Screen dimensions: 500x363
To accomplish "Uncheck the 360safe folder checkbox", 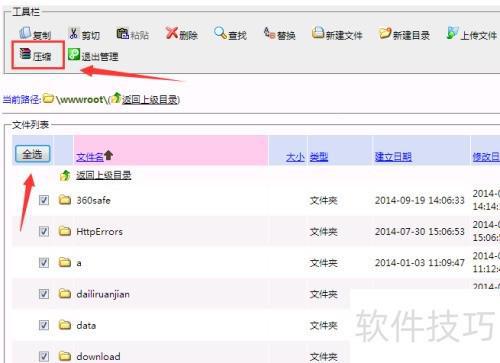I will (44, 200).
